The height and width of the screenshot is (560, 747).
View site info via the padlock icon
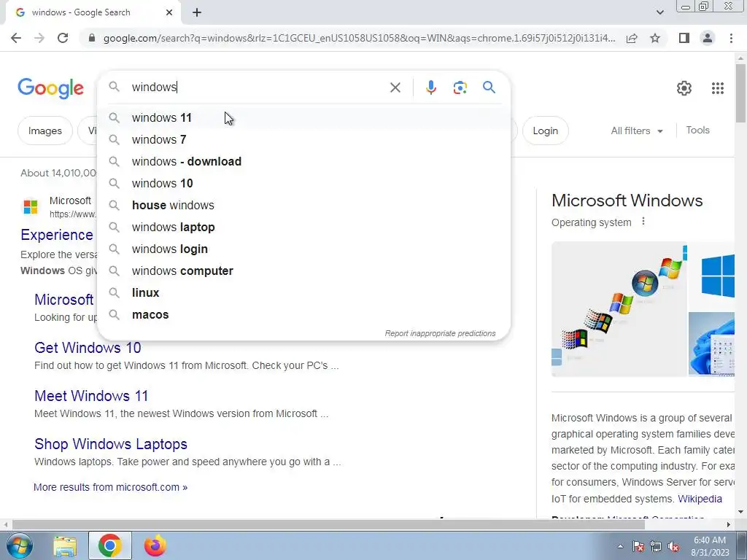92,38
